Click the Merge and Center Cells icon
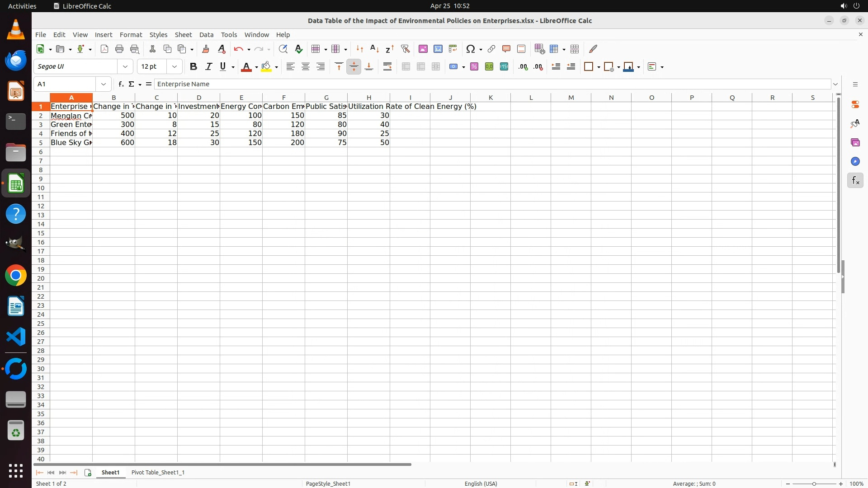The image size is (868, 488). (x=406, y=67)
